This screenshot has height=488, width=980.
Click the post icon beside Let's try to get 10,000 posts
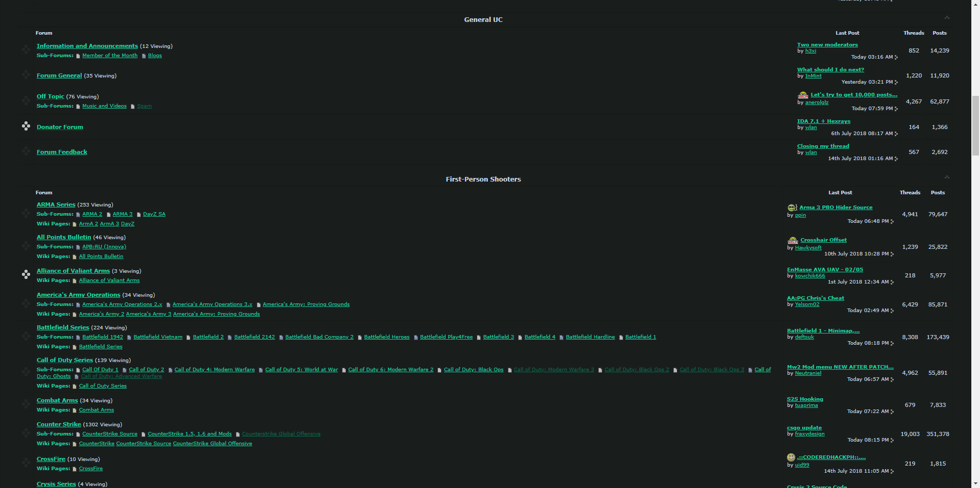803,95
